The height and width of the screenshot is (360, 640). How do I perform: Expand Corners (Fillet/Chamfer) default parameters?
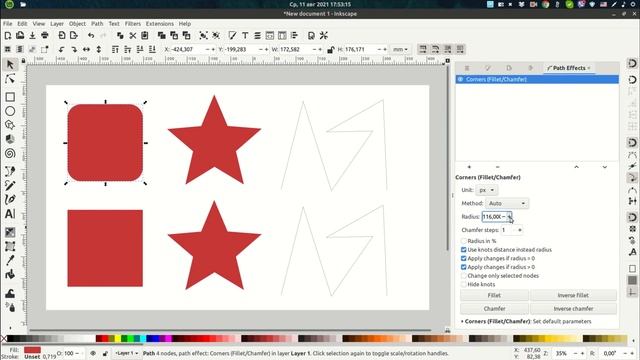click(462, 322)
